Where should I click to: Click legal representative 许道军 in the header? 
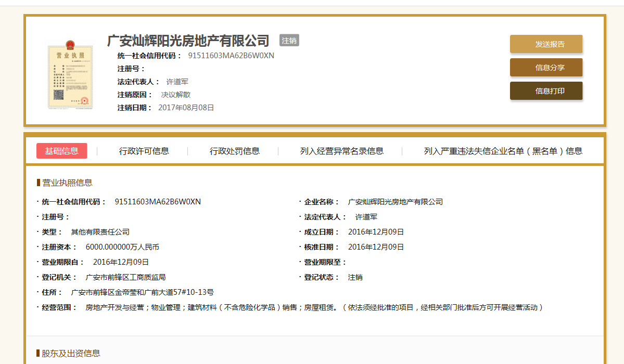point(177,82)
